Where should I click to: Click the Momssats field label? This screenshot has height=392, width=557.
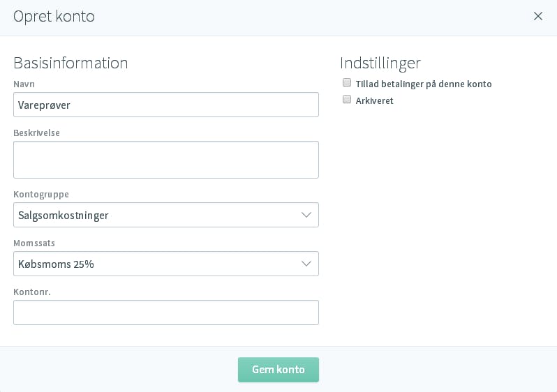pos(34,243)
